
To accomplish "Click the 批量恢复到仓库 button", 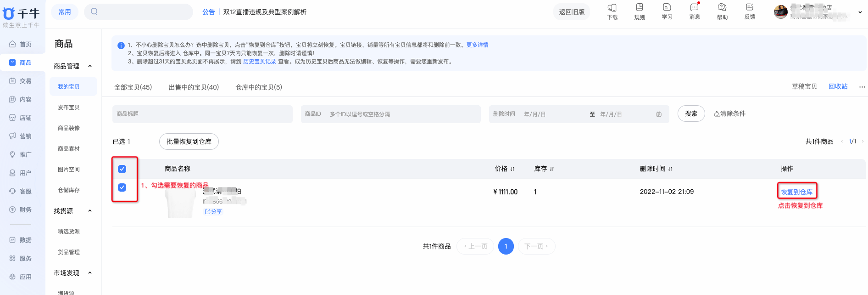I will point(189,142).
